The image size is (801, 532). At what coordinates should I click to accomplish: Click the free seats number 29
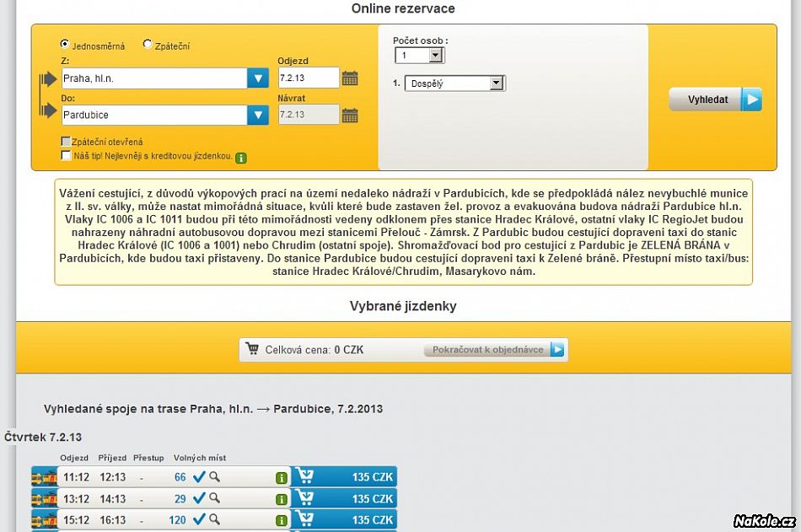(180, 499)
